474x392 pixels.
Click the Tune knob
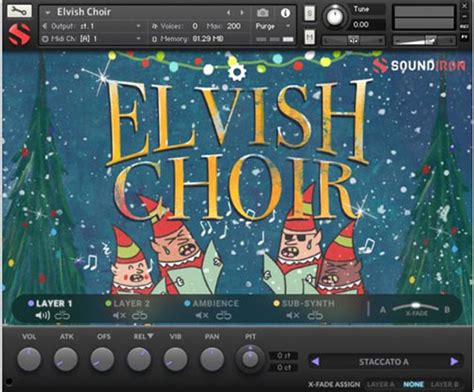[335, 16]
